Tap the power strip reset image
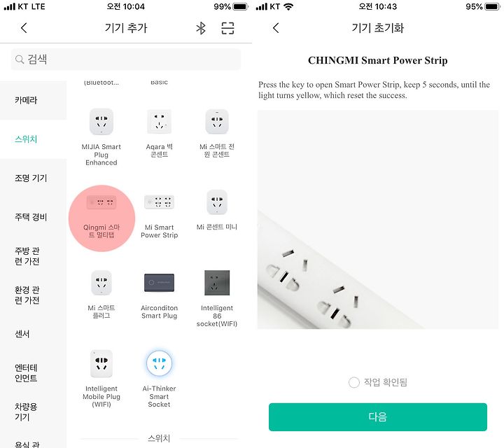This screenshot has width=504, height=448. (378, 220)
